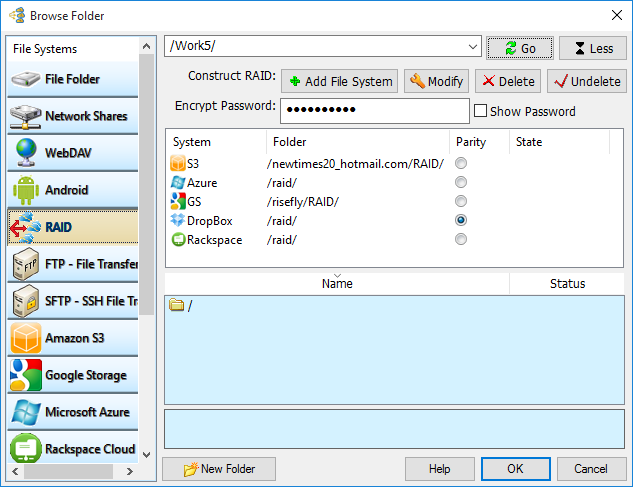
Task: Click the File Systems horizontal scrollbar thumb
Action: (68, 471)
